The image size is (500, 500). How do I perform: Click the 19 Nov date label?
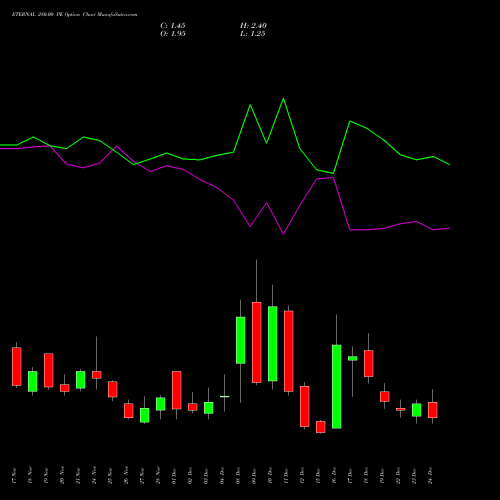(x=46, y=475)
